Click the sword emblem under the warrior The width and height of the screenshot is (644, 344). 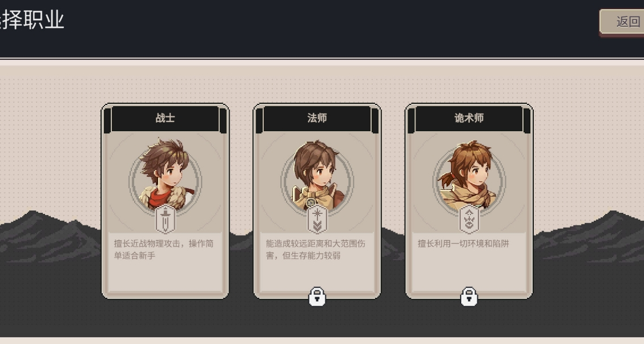165,220
